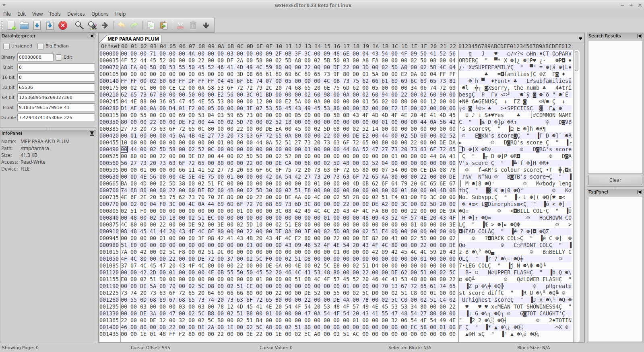Screen dimensions: 644x352
Task: Open the Tools menu
Action: coord(55,14)
